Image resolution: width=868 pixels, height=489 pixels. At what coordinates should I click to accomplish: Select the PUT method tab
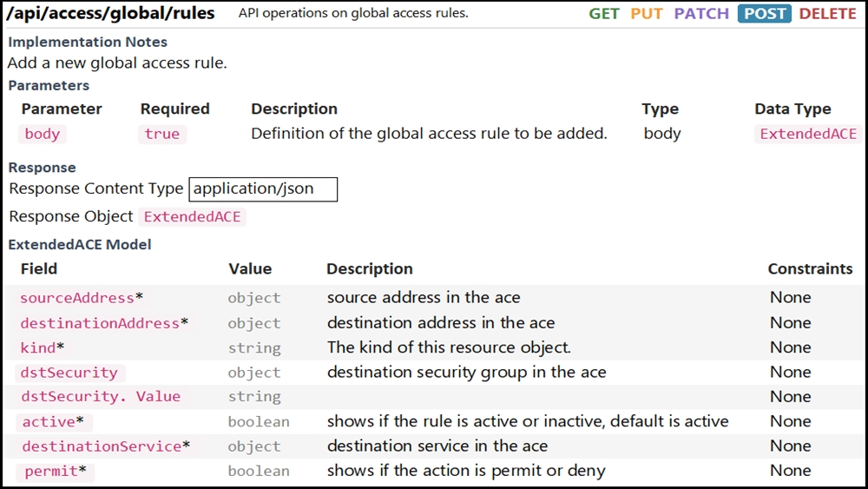coord(646,13)
